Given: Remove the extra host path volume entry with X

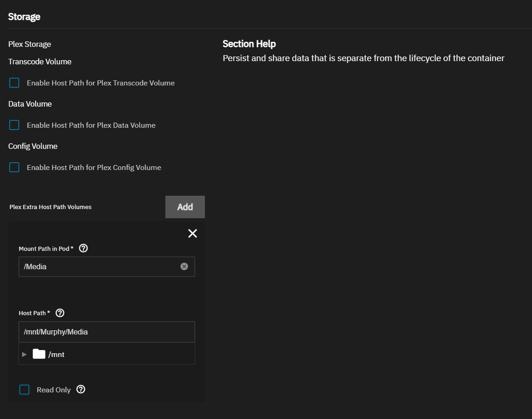Looking at the screenshot, I should click(192, 233).
